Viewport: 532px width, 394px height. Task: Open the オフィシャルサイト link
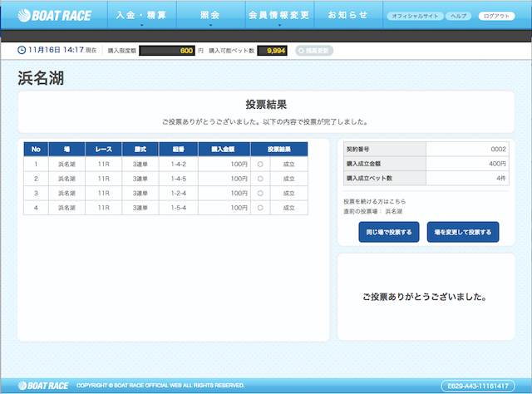(415, 16)
